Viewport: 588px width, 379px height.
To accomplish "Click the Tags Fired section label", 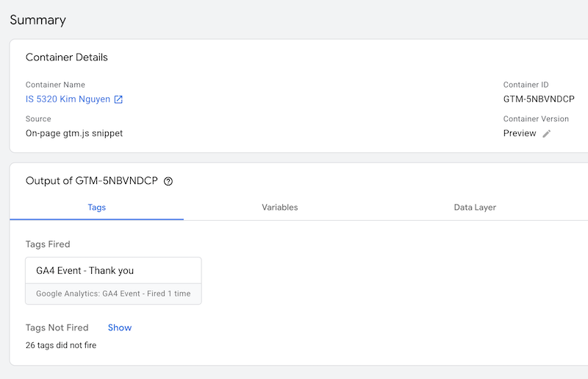I will pos(48,244).
